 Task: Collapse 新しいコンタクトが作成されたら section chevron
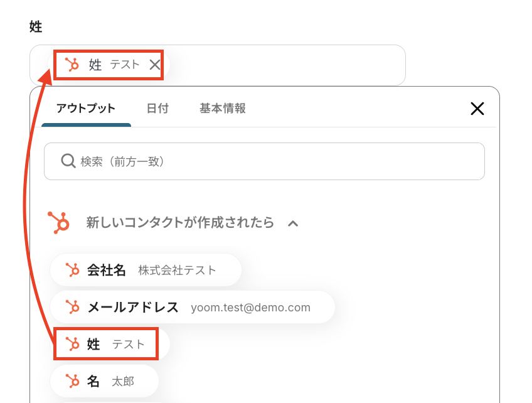tap(292, 223)
